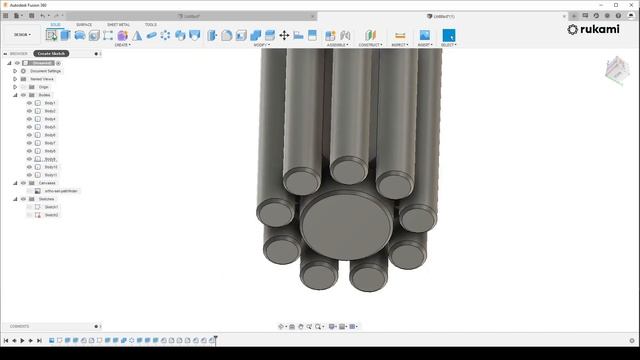Expand the Document Settings node

pos(15,71)
